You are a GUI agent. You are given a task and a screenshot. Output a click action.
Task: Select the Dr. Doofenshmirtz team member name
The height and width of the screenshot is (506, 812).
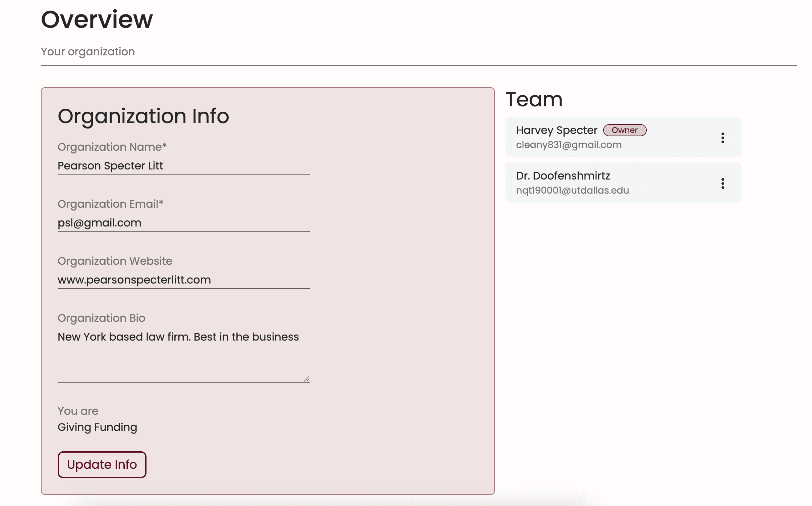(x=563, y=176)
